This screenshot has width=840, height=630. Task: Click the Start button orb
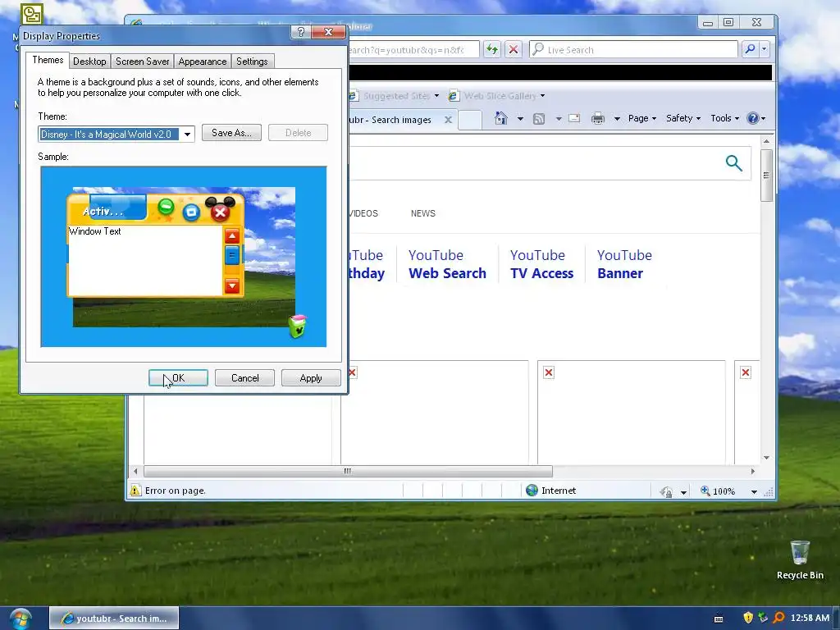[x=20, y=619]
